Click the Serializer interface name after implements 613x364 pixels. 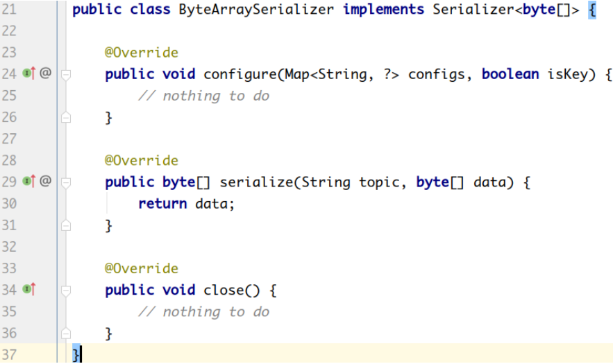tap(472, 10)
